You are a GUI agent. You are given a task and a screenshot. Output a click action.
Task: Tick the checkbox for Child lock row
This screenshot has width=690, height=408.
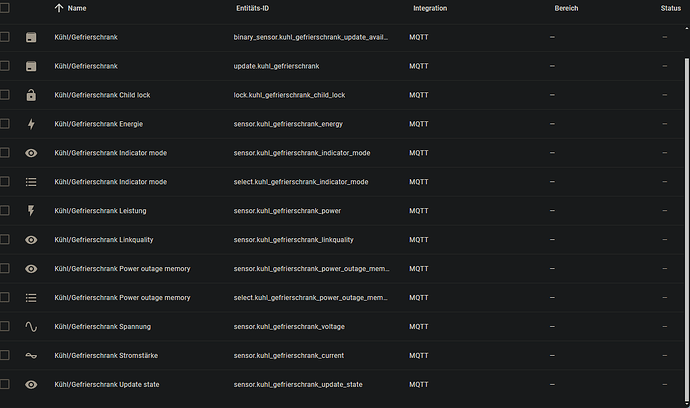click(x=4, y=95)
